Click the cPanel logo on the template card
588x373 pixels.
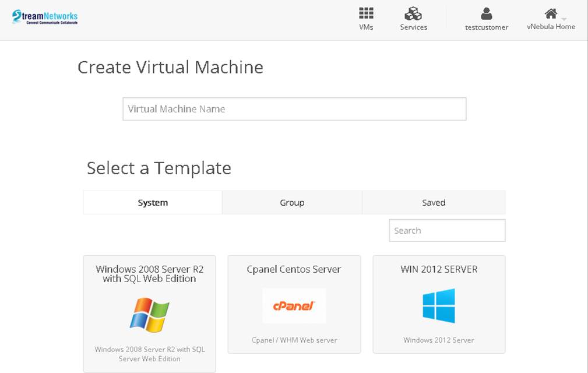tap(294, 305)
